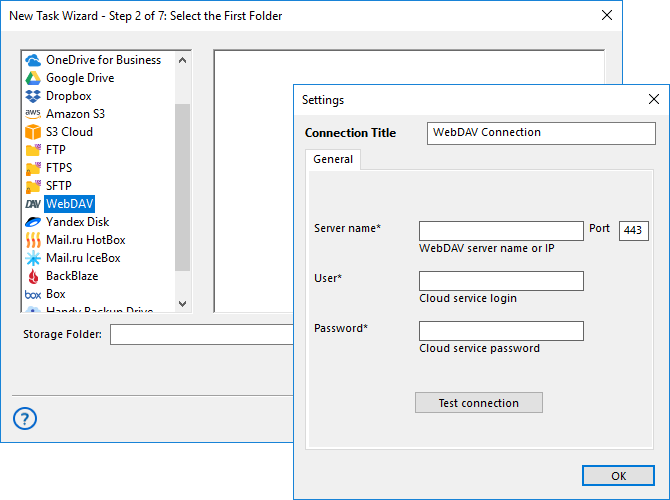Viewport: 670px width, 500px height.
Task: Choose BackBlaze in the storage list
Action: [72, 276]
